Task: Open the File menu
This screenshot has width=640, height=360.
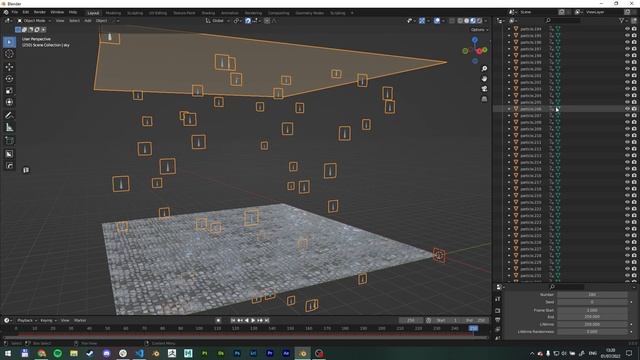Action: pyautogui.click(x=15, y=12)
